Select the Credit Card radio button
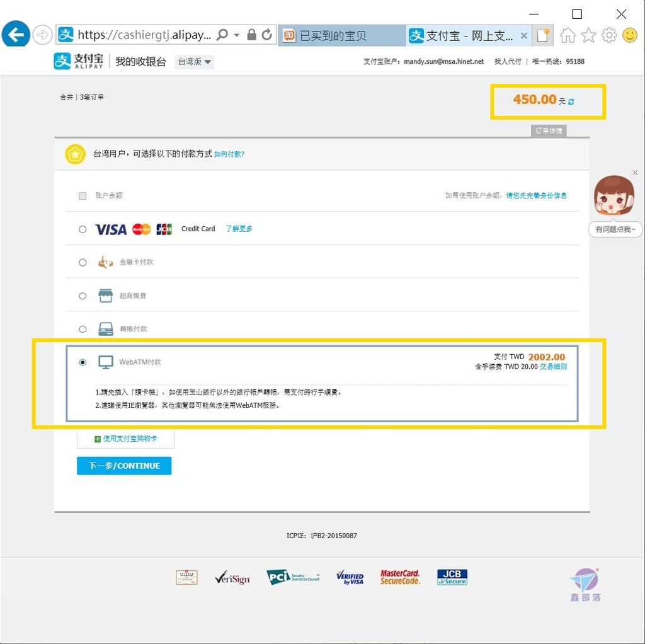 click(83, 229)
